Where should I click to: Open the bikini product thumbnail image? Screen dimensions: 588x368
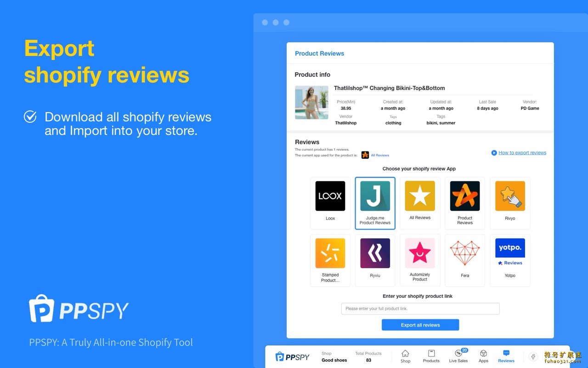[x=311, y=103]
